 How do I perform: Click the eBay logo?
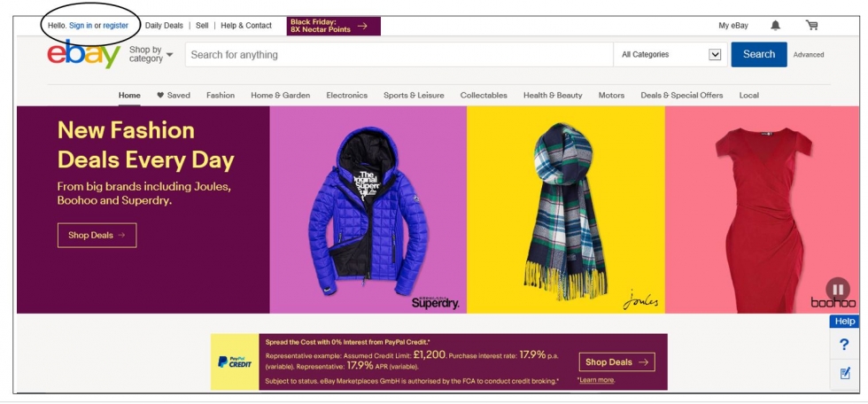(83, 54)
